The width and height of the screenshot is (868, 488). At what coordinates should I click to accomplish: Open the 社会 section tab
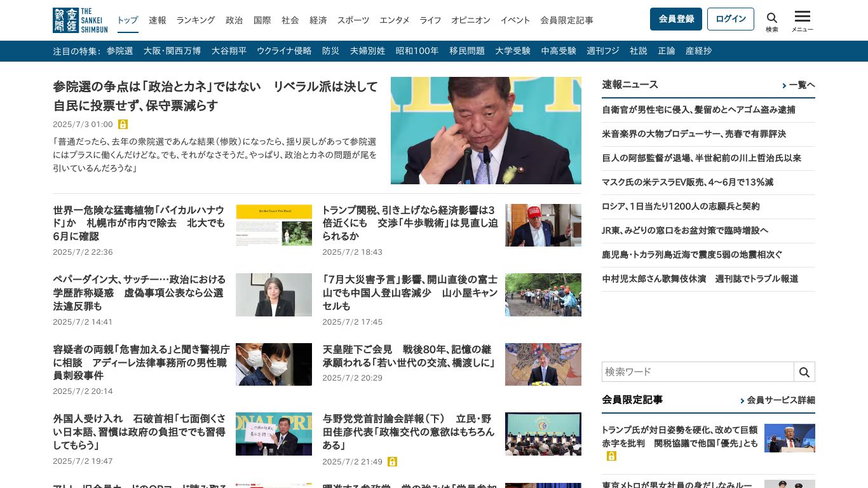(x=290, y=20)
